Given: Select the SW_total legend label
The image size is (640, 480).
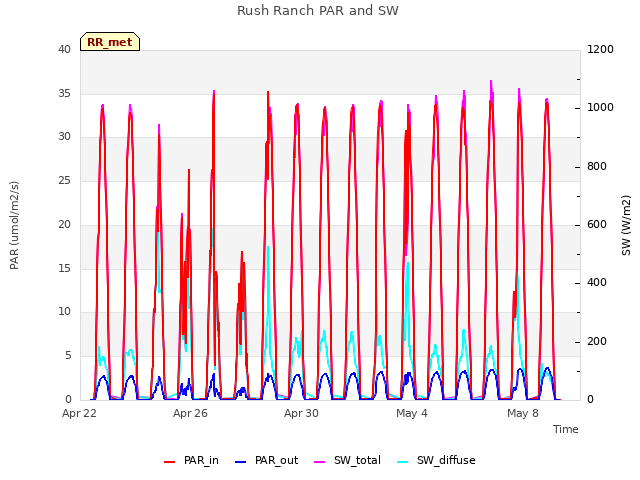Looking at the screenshot, I should point(357,460).
